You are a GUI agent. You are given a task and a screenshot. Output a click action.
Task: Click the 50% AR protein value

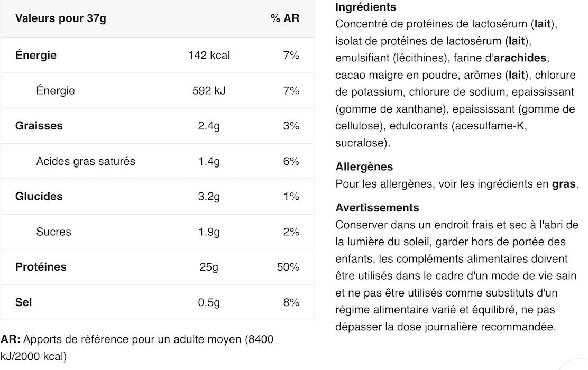tap(288, 267)
